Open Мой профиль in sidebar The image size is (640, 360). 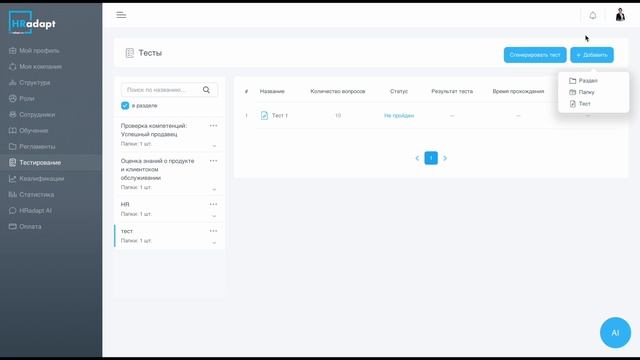39,51
